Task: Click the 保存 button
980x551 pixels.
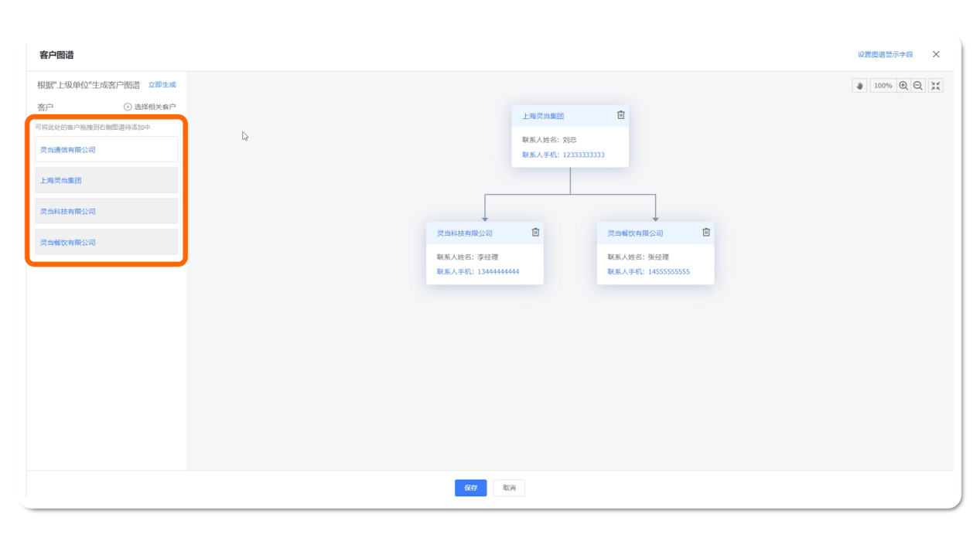Action: click(470, 488)
